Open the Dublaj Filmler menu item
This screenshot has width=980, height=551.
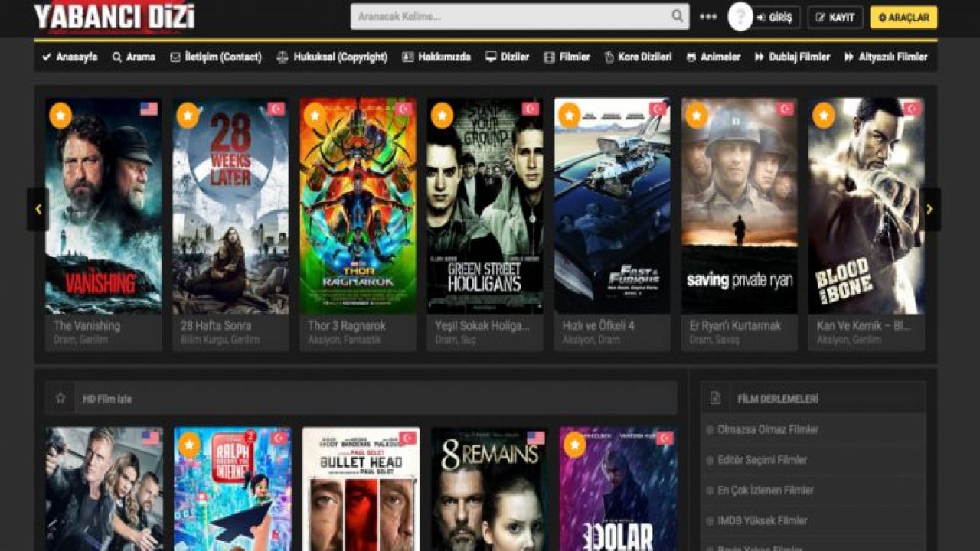(793, 57)
